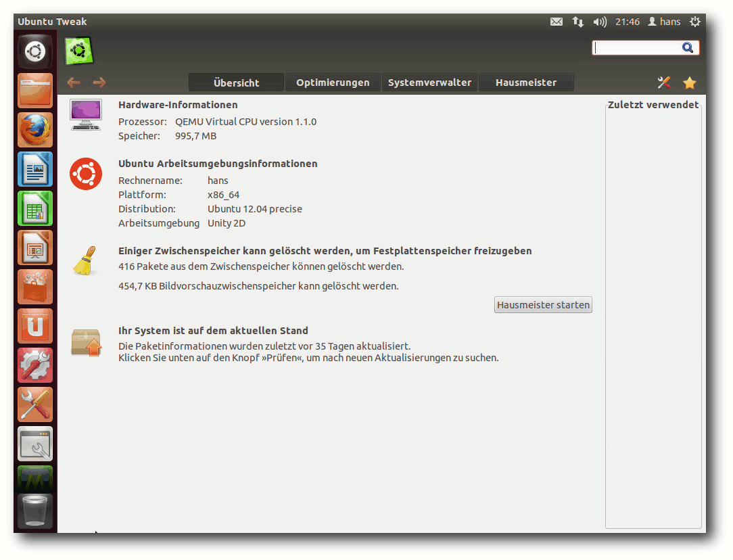
Task: Click Ihr System ist auf dem aktuellen Stand
Action: (x=213, y=331)
